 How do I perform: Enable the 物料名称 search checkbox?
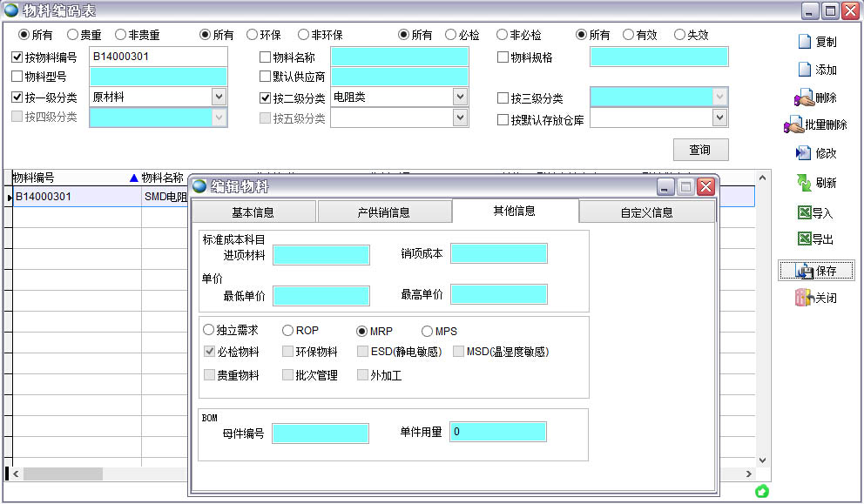pos(265,57)
